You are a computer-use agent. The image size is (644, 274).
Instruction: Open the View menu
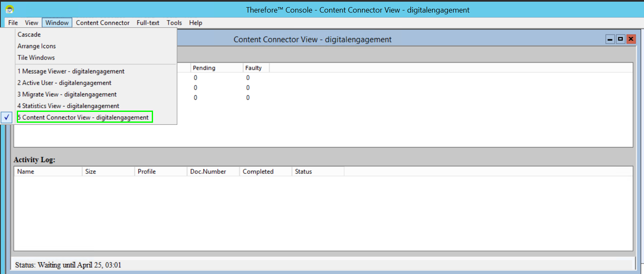(x=31, y=23)
